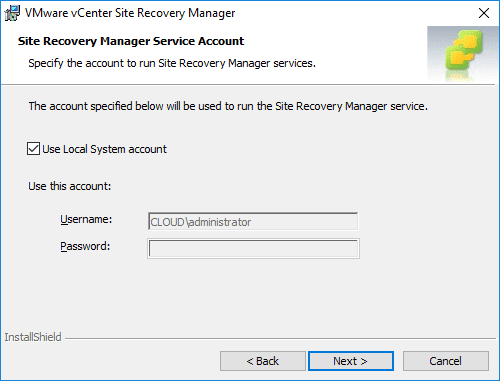Screen dimensions: 500x381
Task: Click the "Use this account:" label
Action: pos(70,186)
